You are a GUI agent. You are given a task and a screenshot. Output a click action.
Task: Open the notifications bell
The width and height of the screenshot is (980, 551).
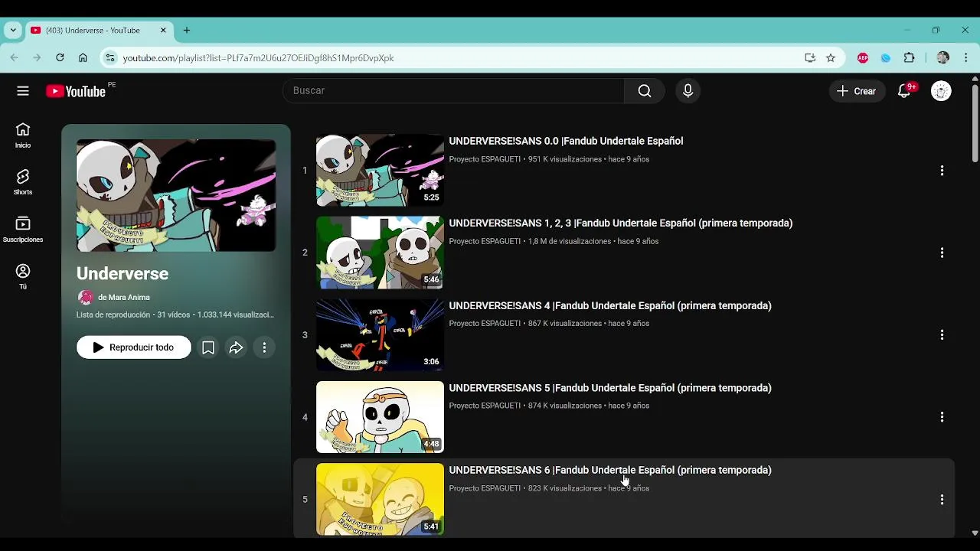click(904, 91)
